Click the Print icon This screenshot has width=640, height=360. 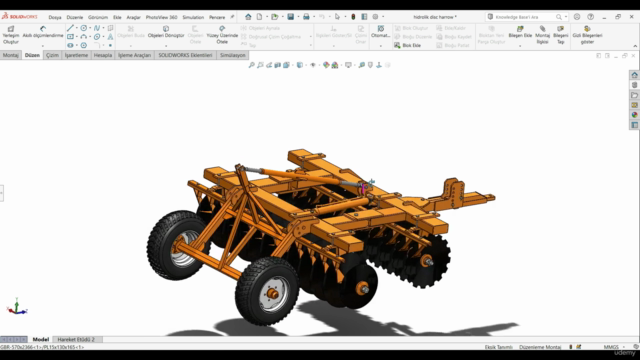pos(306,17)
